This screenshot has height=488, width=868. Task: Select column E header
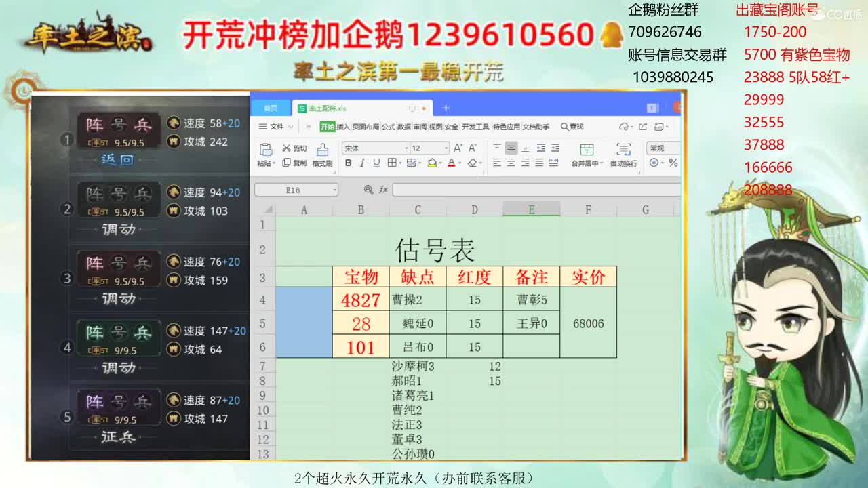(531, 210)
